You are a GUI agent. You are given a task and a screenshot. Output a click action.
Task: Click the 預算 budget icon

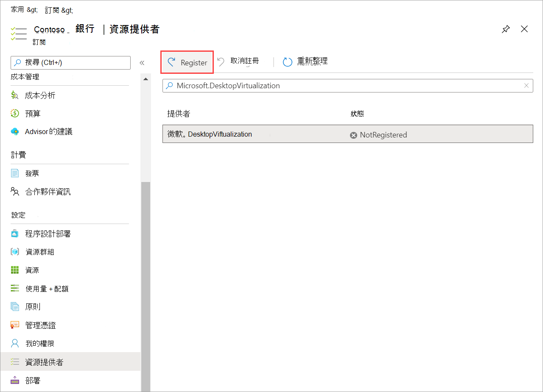(x=15, y=114)
